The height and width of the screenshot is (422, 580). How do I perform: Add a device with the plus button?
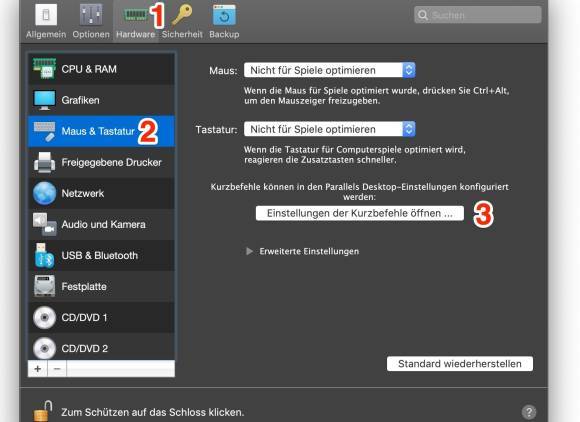tap(38, 369)
